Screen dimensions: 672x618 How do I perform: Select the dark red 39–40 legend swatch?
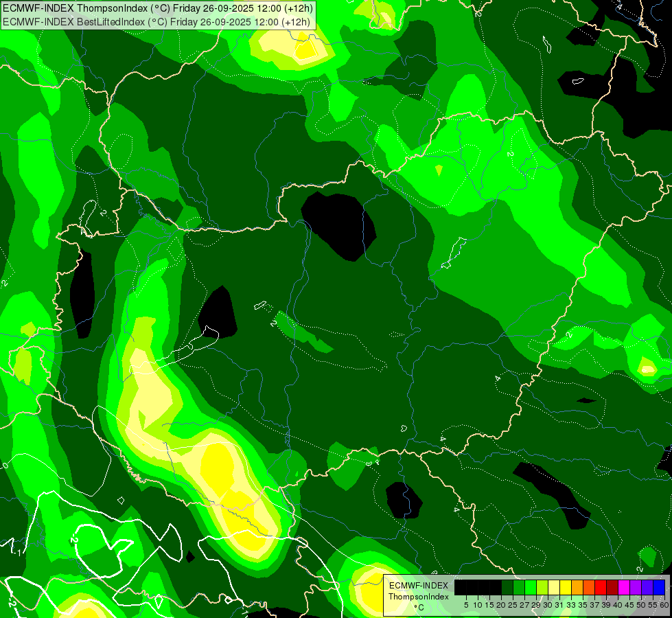[x=612, y=588]
